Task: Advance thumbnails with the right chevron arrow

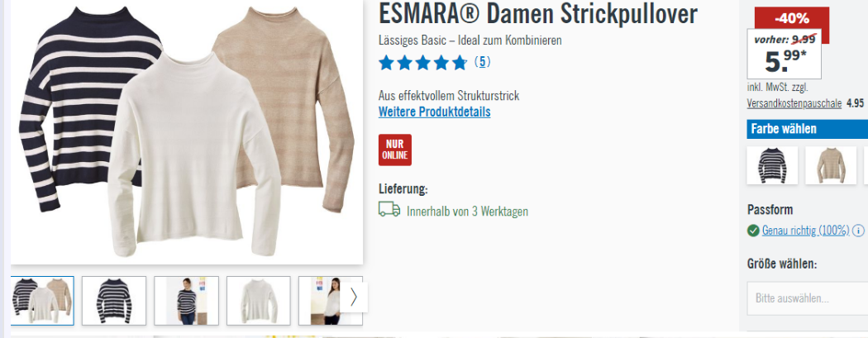Action: 354,298
